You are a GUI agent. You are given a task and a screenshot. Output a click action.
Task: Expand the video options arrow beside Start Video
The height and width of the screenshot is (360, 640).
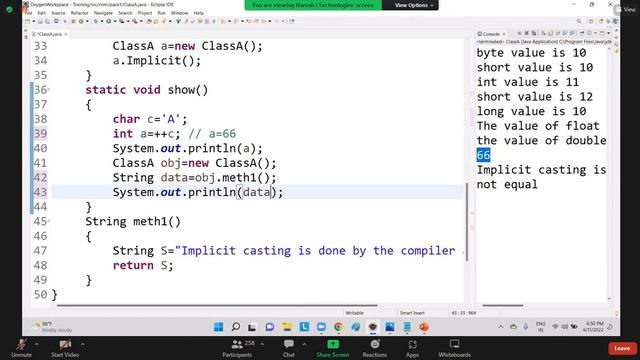coord(83,344)
